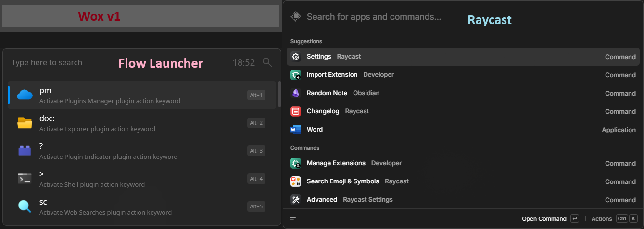Click the tools icon for Advanced

pos(296,200)
